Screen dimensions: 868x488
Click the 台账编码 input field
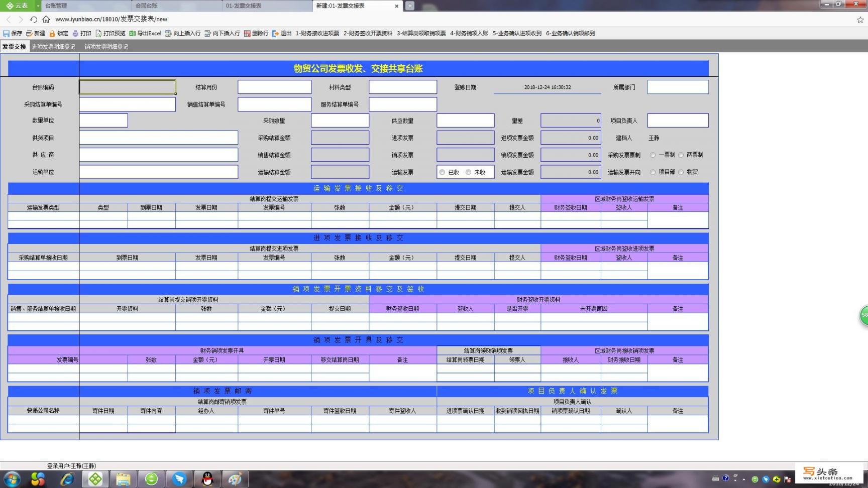coord(128,87)
